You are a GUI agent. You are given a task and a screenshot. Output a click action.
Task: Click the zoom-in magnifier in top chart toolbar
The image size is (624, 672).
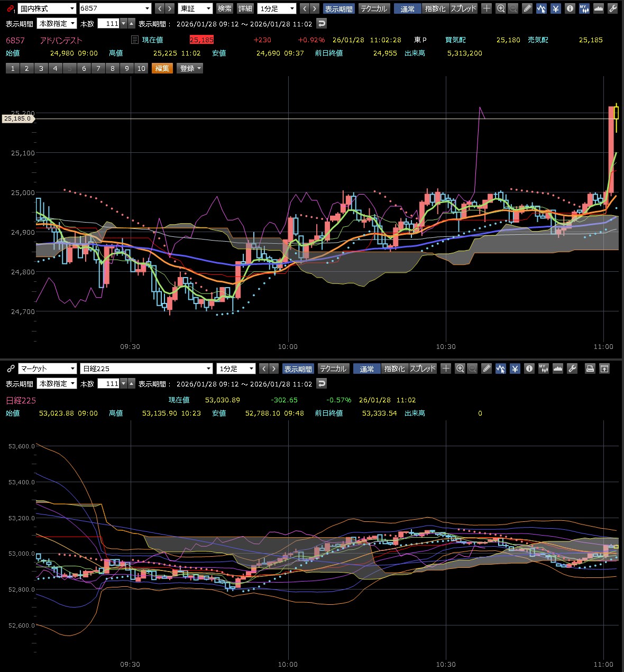[x=500, y=8]
